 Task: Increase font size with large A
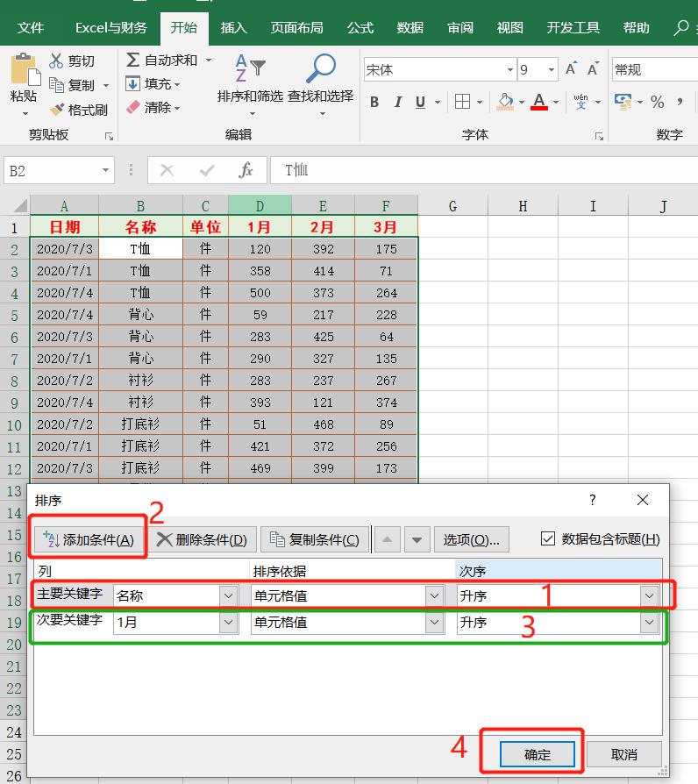571,68
